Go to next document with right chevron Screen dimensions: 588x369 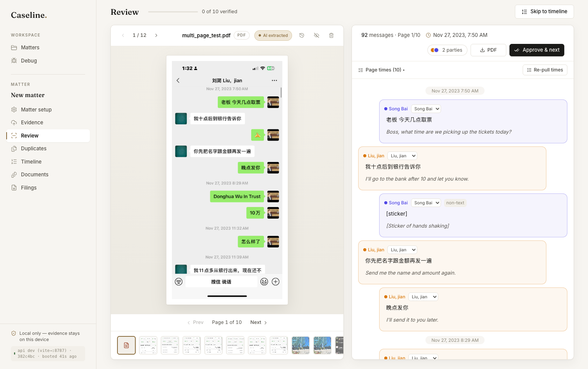tap(156, 35)
